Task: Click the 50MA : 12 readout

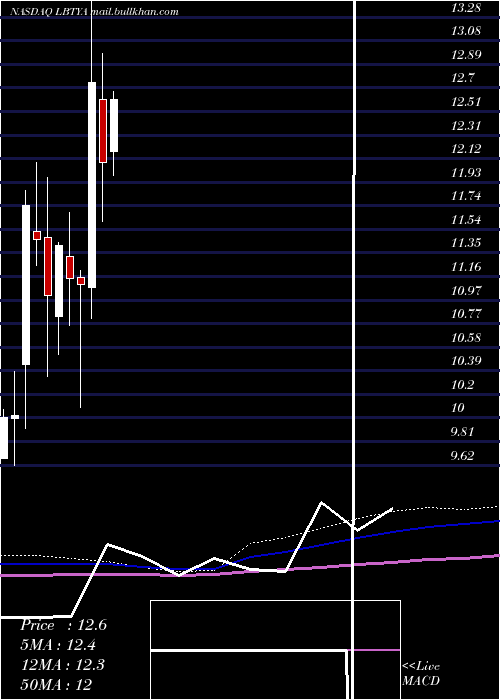Action: [56, 684]
